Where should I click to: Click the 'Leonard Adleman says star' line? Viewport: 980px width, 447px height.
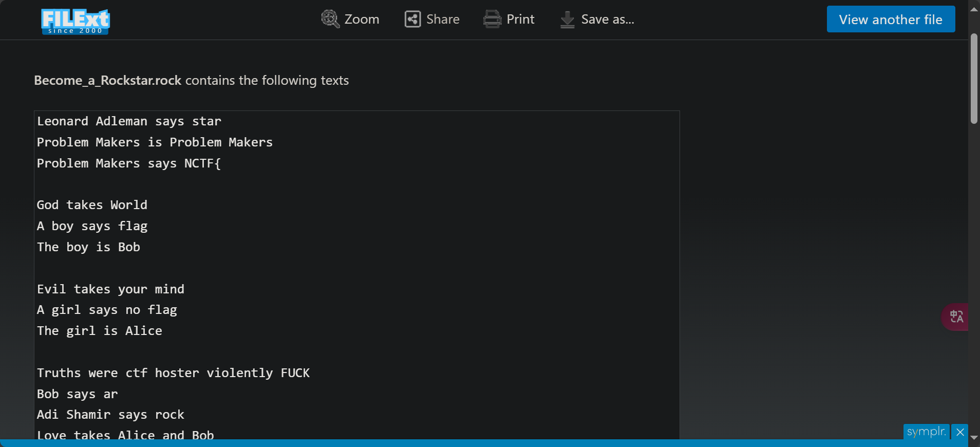coord(129,121)
